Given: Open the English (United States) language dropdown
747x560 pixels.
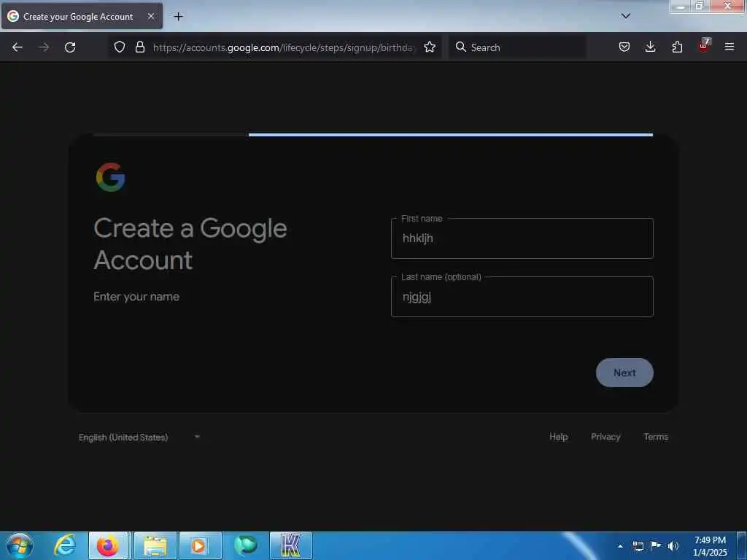Looking at the screenshot, I should (x=139, y=437).
